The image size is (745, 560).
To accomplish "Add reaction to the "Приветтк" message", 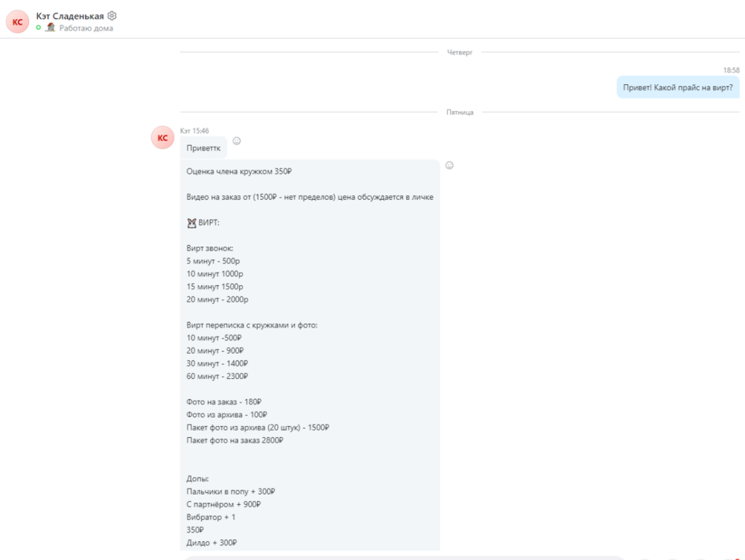I will 237,141.
